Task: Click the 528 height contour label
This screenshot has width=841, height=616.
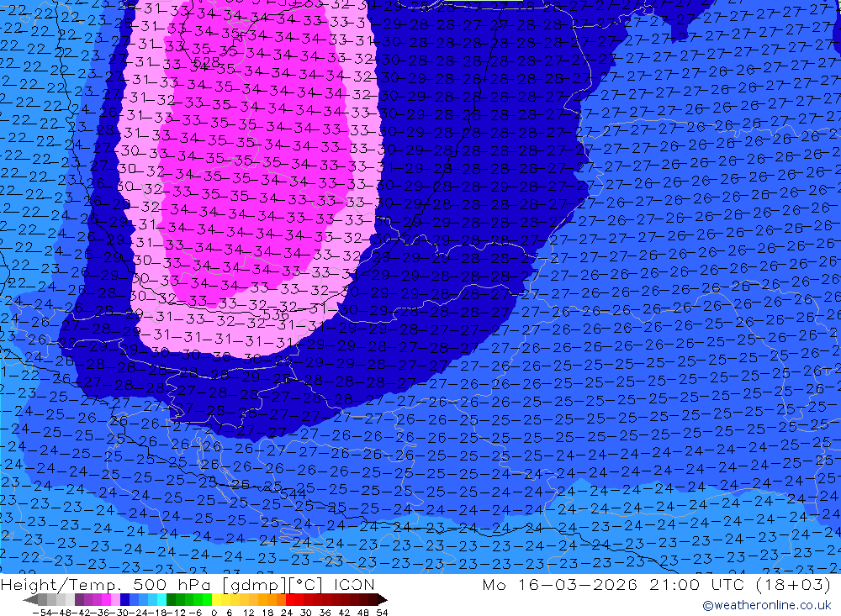Action: tap(207, 62)
